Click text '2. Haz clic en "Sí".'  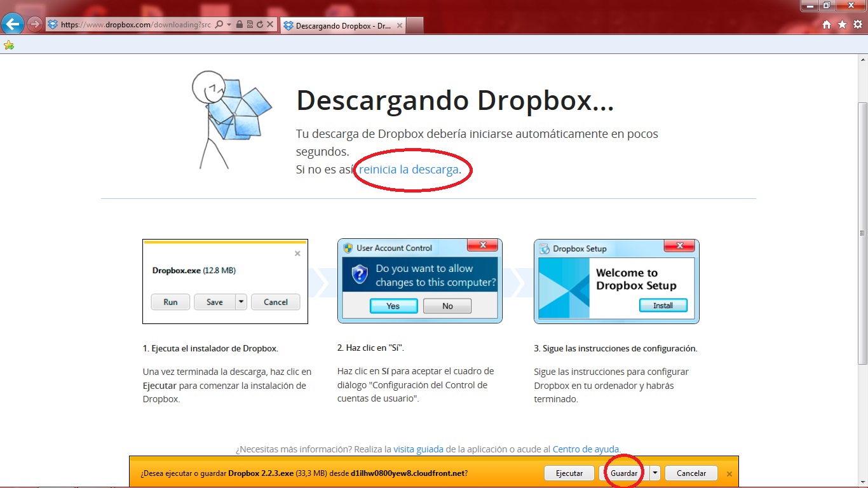pos(370,348)
